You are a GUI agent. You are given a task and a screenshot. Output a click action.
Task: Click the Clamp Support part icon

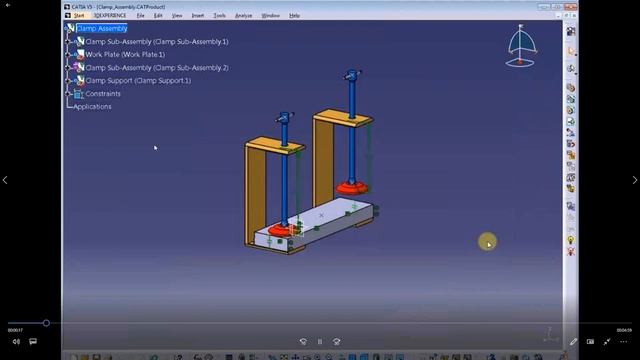point(79,81)
